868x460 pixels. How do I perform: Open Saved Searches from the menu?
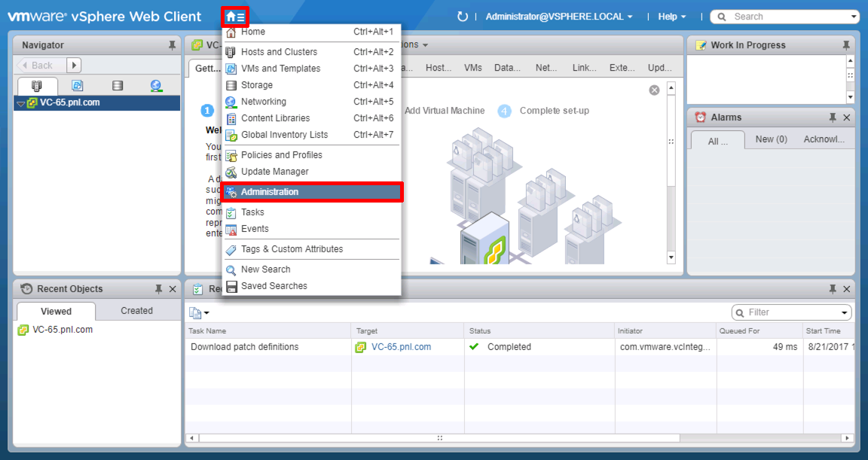[x=311, y=286]
